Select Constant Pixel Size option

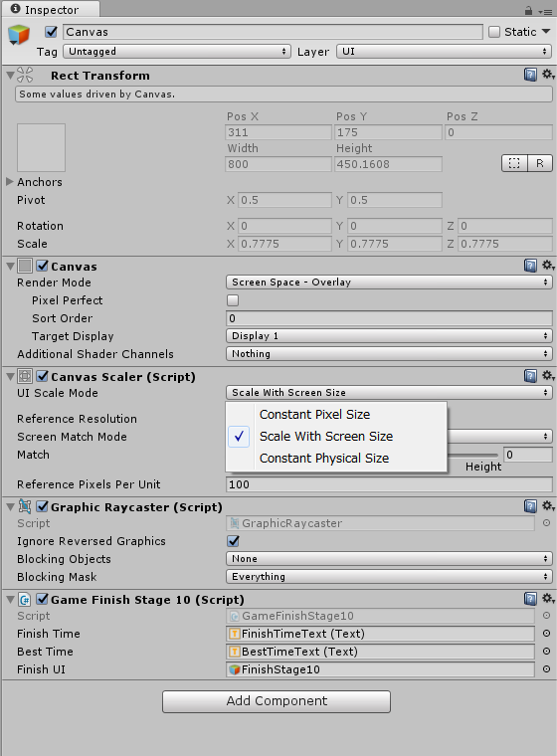pyautogui.click(x=336, y=414)
